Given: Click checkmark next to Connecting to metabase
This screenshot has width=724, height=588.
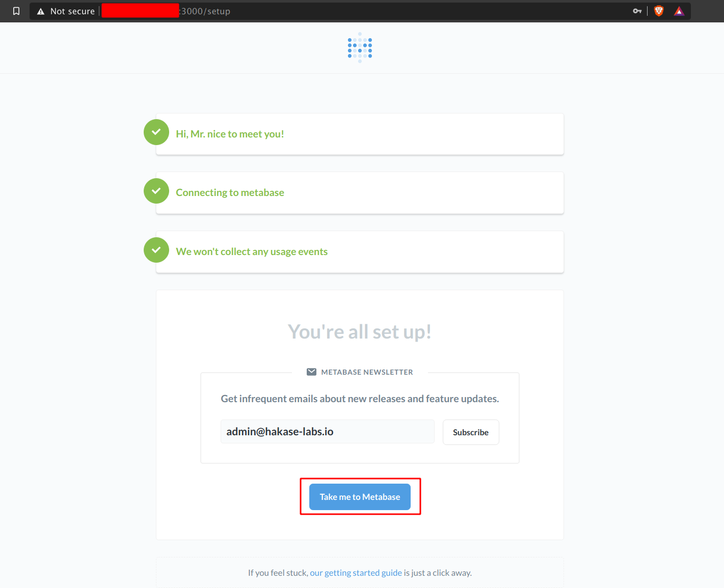Looking at the screenshot, I should tap(156, 191).
